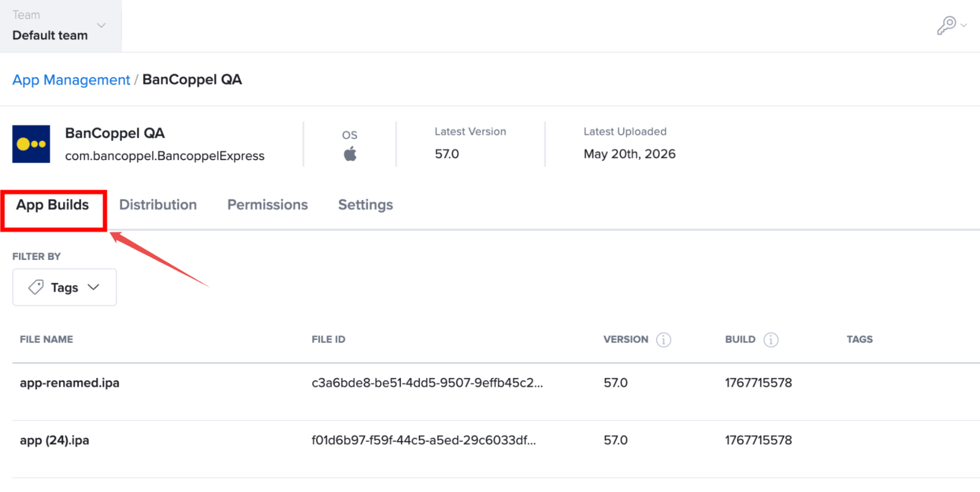
Task: Open the BUILD column info icon
Action: 771,340
